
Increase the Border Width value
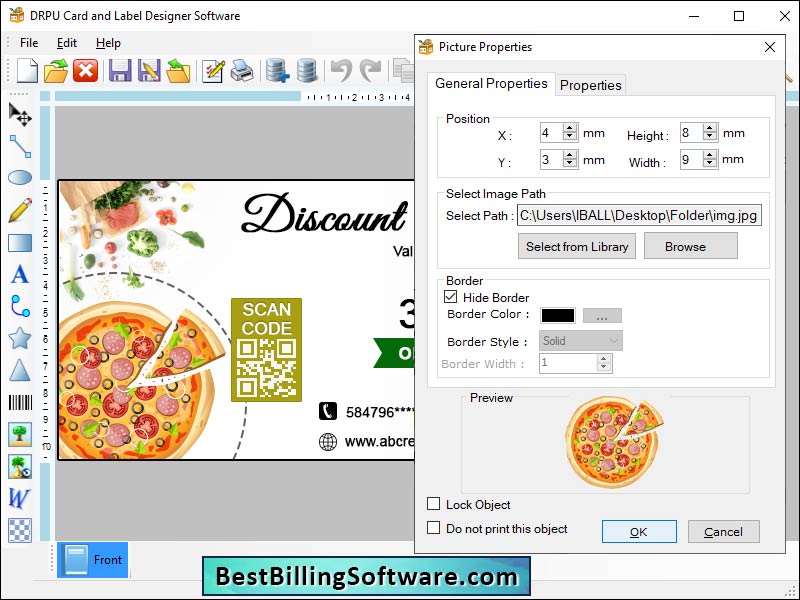click(604, 359)
